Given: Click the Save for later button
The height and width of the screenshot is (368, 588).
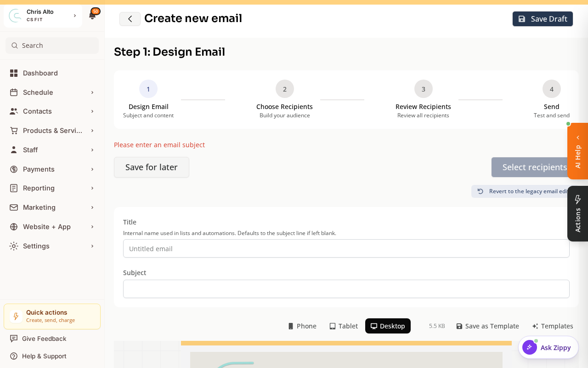Looking at the screenshot, I should click(152, 167).
